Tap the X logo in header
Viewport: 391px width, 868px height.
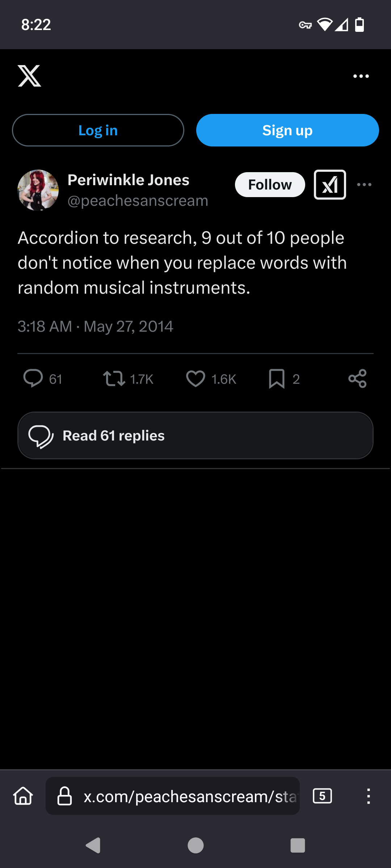click(x=29, y=76)
